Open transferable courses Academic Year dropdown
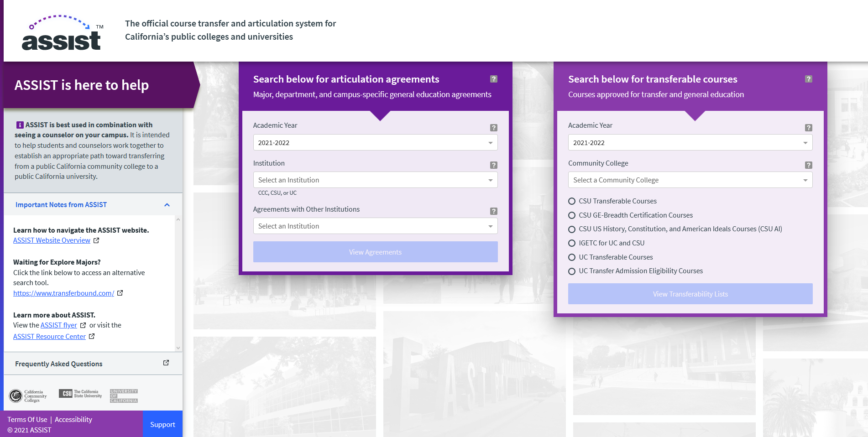 click(x=690, y=142)
